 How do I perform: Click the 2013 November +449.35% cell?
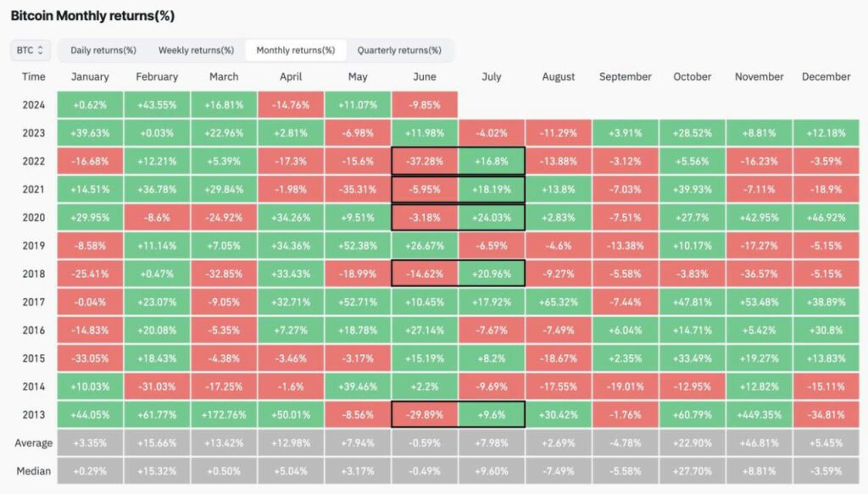(x=759, y=415)
